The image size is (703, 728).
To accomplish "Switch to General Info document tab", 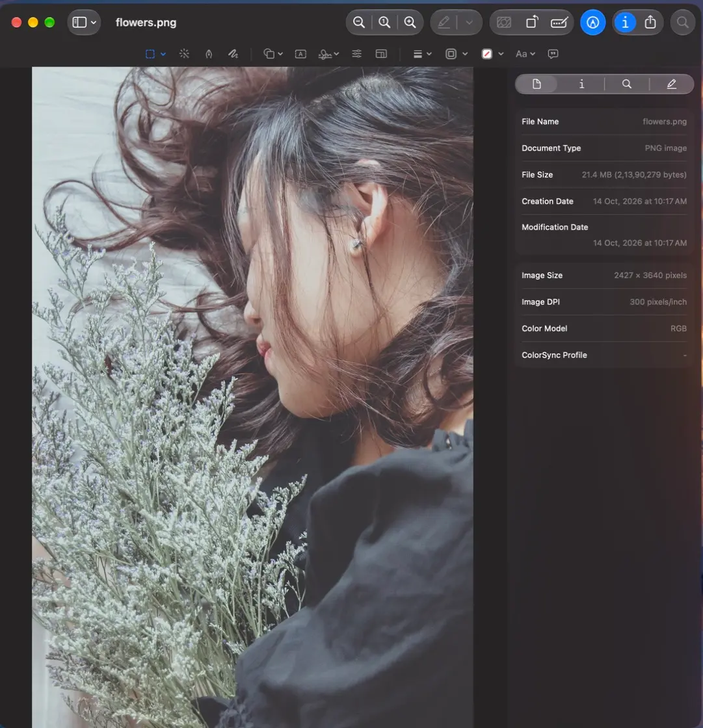I will pos(537,84).
